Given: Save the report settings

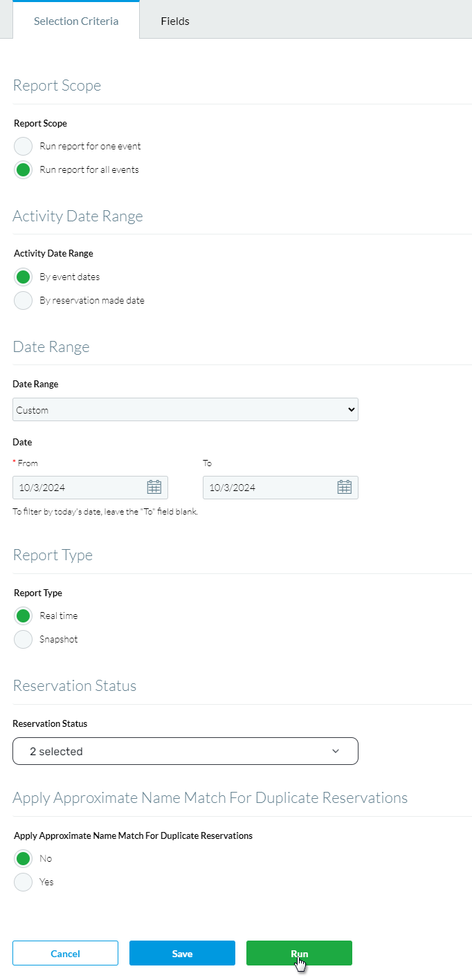Looking at the screenshot, I should click(x=181, y=953).
